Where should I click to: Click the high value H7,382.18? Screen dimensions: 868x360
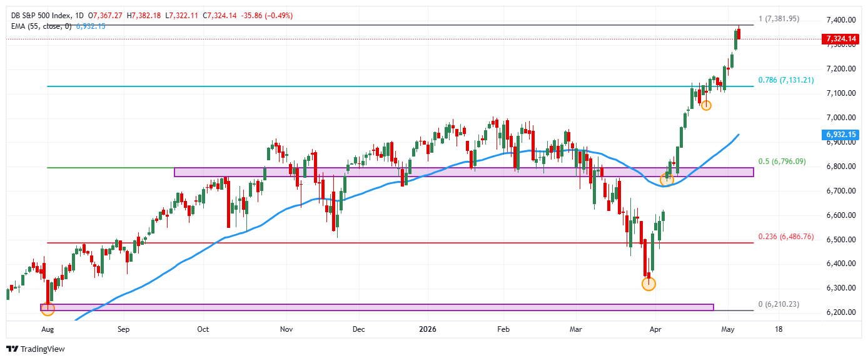[144, 15]
